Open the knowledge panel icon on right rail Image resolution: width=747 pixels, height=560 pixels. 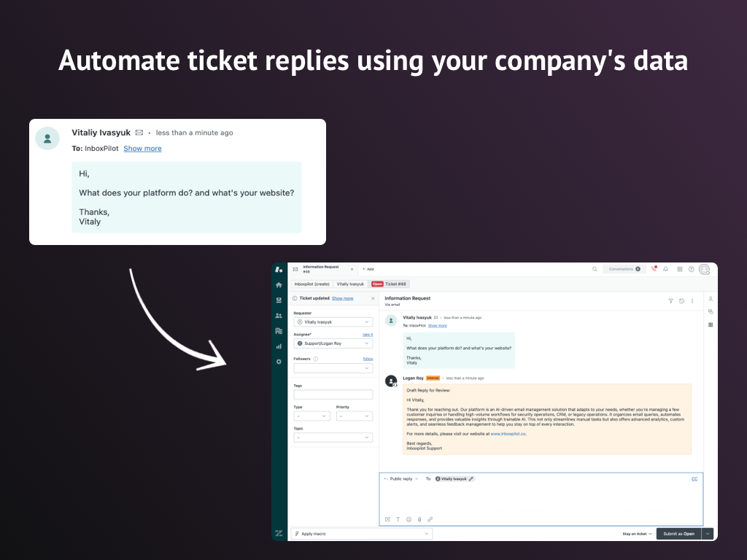pyautogui.click(x=711, y=312)
